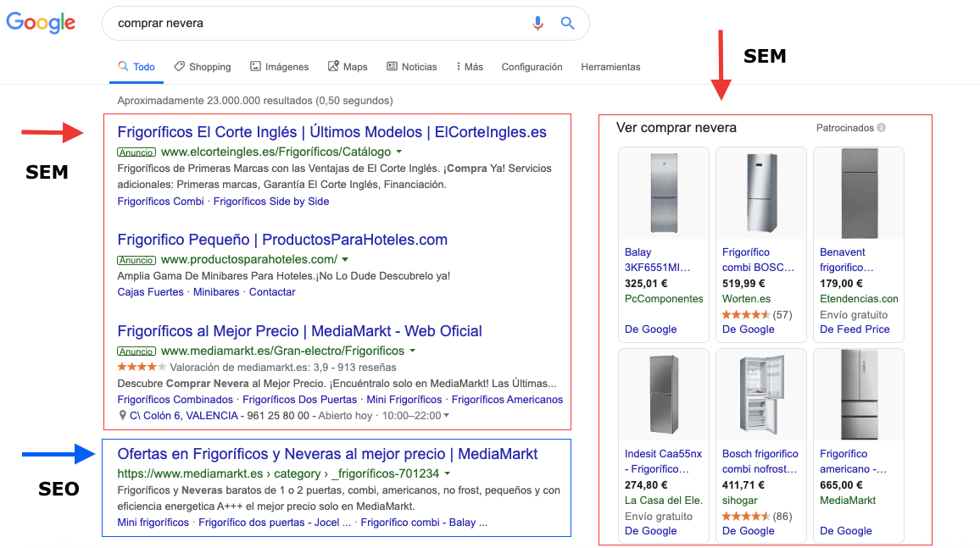980x548 pixels.
Task: Expand dropdown beside organic mediamarkt.es category URL
Action: [448, 473]
